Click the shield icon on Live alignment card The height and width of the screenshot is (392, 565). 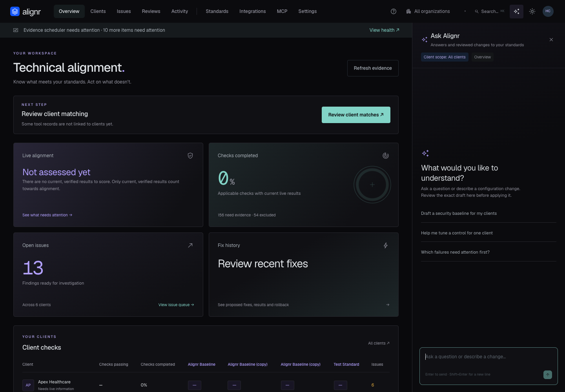190,156
